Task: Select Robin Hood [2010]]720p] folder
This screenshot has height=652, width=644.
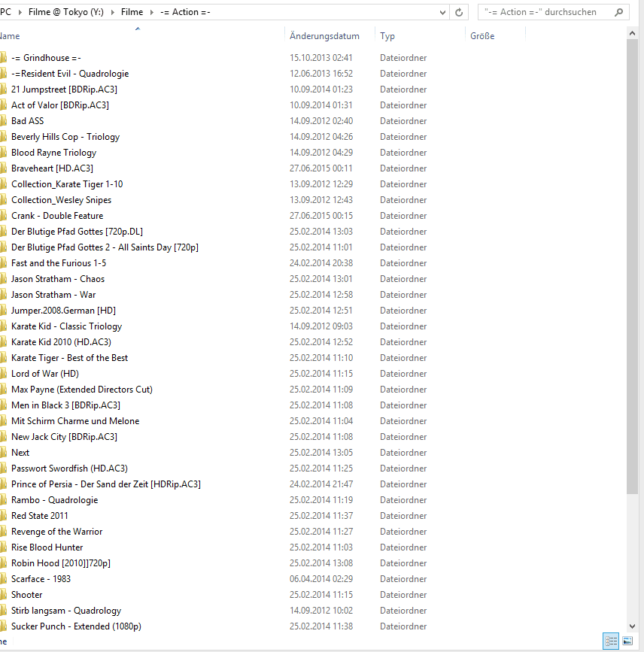Action: [x=61, y=563]
